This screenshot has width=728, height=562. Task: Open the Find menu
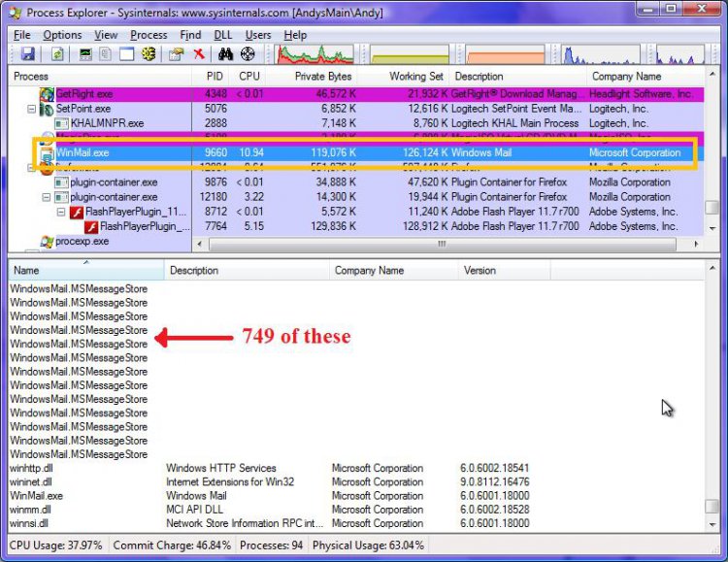point(190,35)
